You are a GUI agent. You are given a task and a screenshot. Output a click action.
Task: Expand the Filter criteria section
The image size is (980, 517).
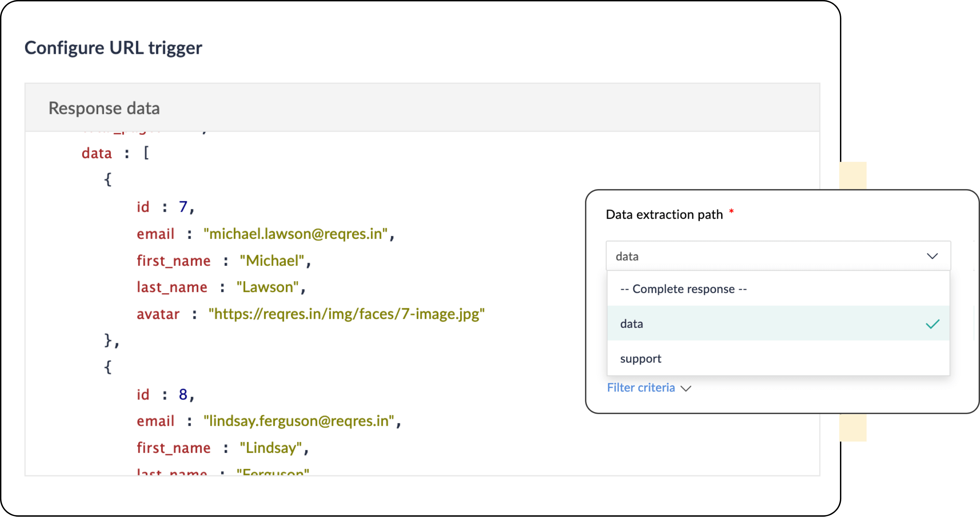click(x=641, y=387)
